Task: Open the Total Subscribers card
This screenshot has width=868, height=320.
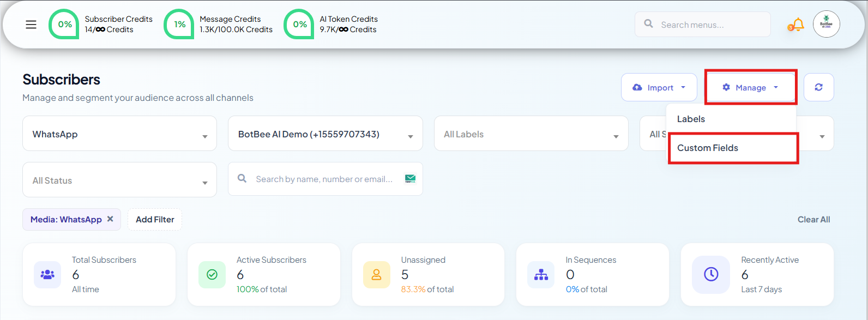Action: click(99, 274)
